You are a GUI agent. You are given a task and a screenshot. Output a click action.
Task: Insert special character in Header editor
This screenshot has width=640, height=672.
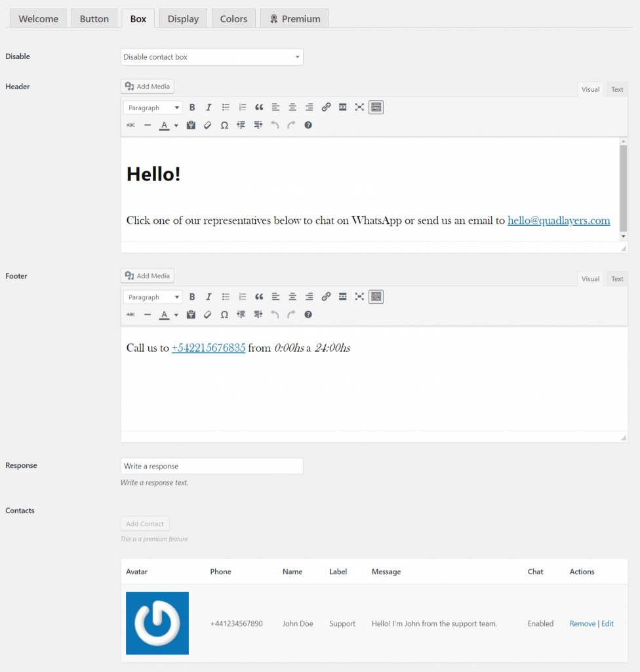point(224,125)
